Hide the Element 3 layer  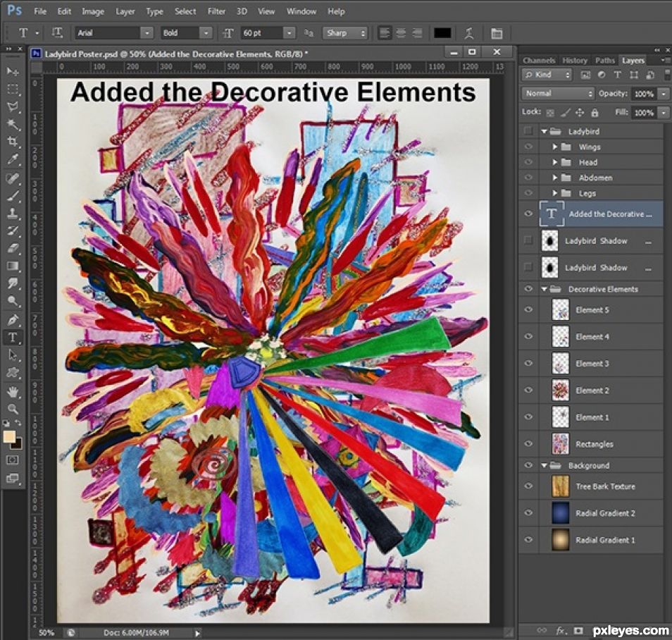click(x=528, y=363)
